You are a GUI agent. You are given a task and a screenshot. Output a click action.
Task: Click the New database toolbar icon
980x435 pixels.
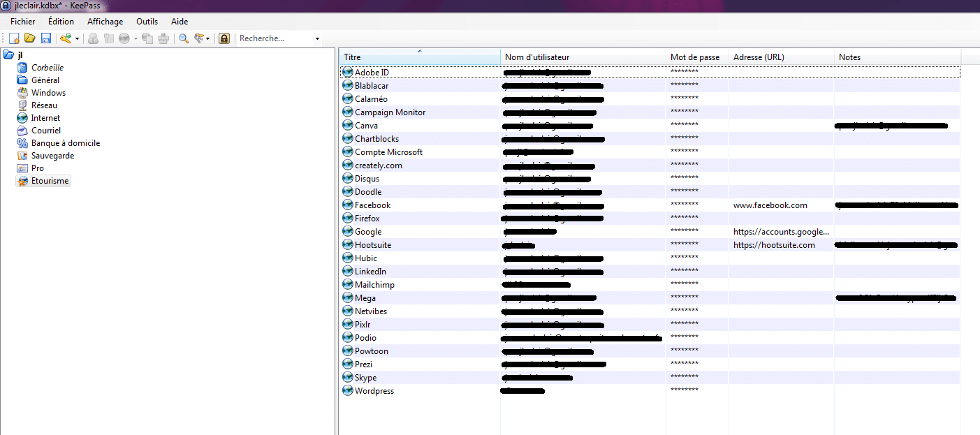[x=14, y=38]
